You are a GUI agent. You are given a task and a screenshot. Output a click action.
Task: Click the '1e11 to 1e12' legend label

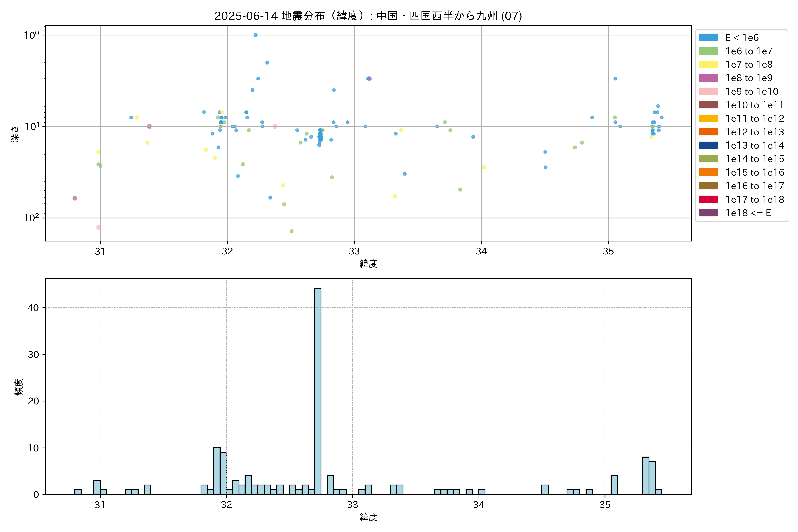point(755,118)
